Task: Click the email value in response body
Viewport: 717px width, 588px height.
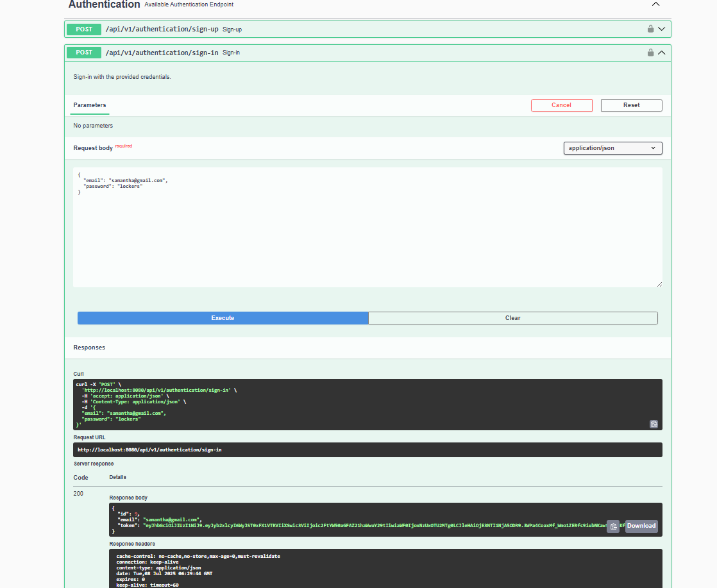Action: 171,520
